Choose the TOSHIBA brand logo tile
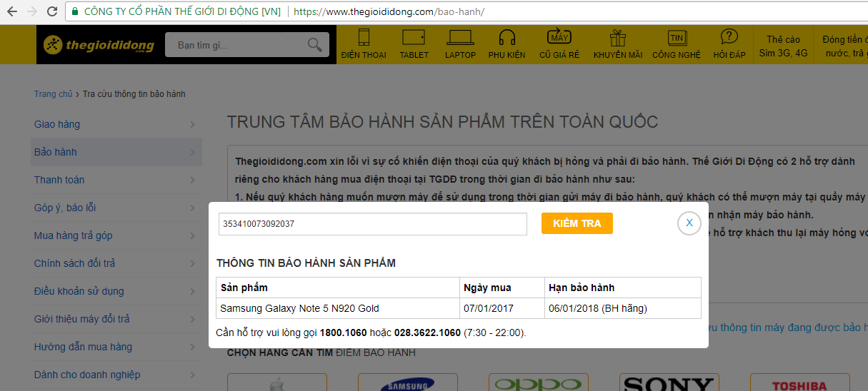This screenshot has width=868, height=391. pos(799,382)
